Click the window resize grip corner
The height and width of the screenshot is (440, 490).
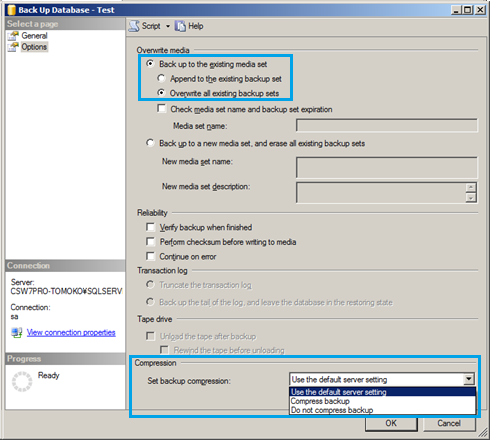pyautogui.click(x=483, y=433)
